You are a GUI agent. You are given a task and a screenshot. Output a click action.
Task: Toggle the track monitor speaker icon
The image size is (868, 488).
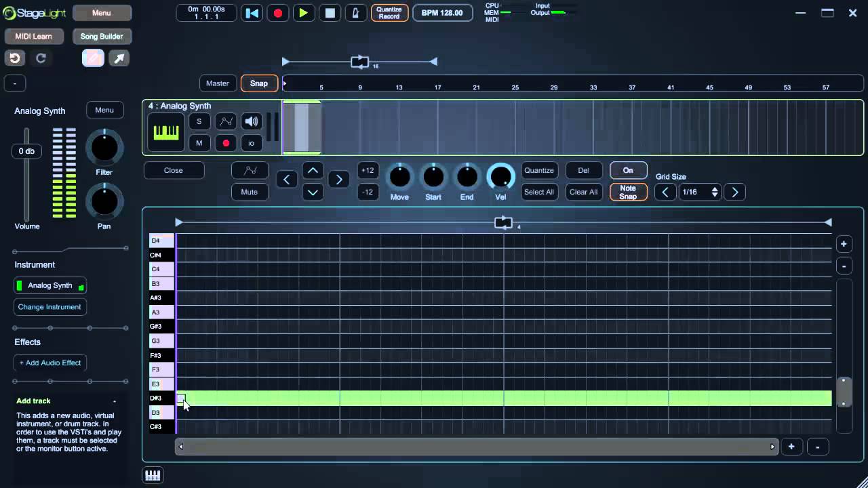pyautogui.click(x=252, y=122)
